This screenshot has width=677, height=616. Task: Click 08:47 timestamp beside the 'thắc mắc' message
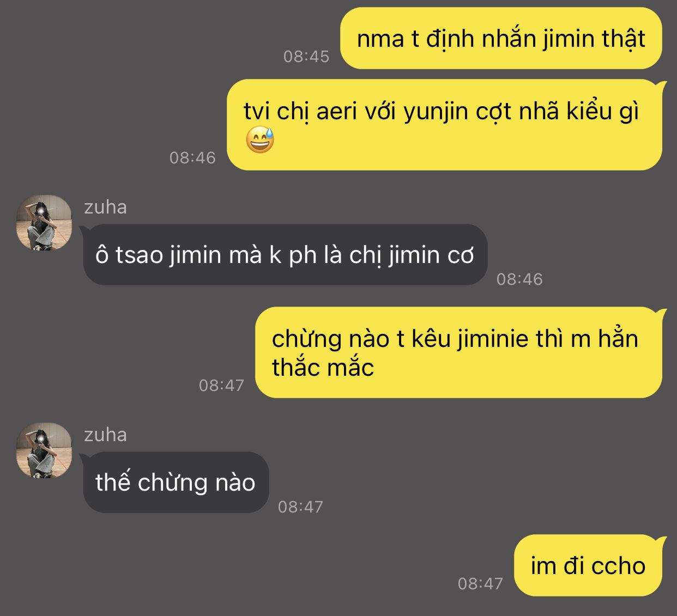(x=221, y=386)
